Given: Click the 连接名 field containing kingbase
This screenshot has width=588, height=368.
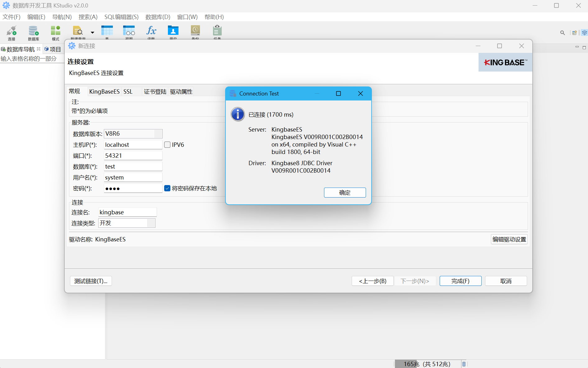Looking at the screenshot, I should pyautogui.click(x=127, y=212).
